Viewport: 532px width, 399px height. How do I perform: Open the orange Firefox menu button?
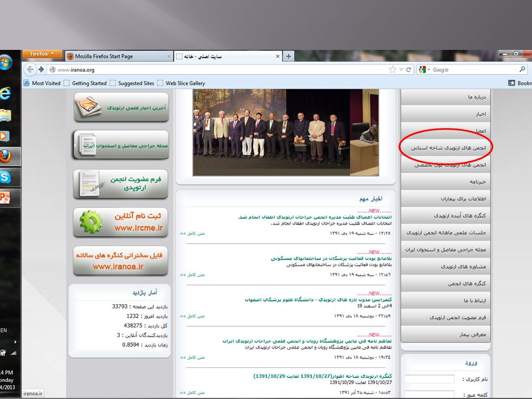[x=42, y=54]
